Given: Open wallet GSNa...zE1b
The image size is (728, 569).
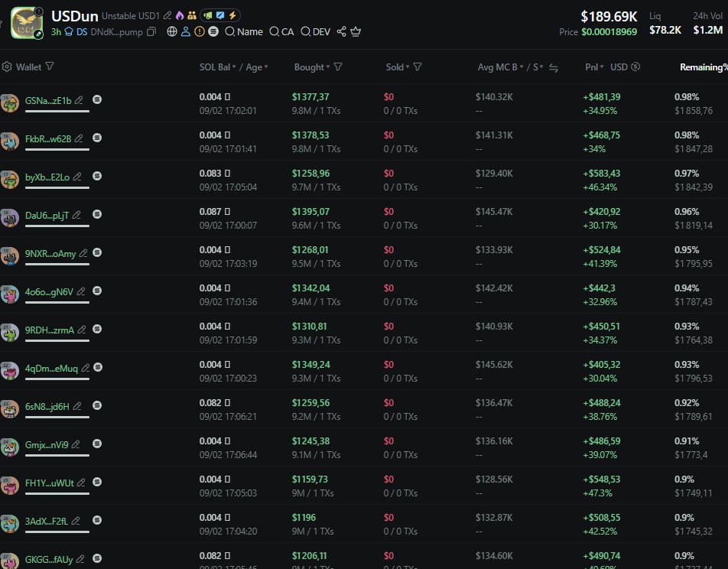Looking at the screenshot, I should pos(48,100).
